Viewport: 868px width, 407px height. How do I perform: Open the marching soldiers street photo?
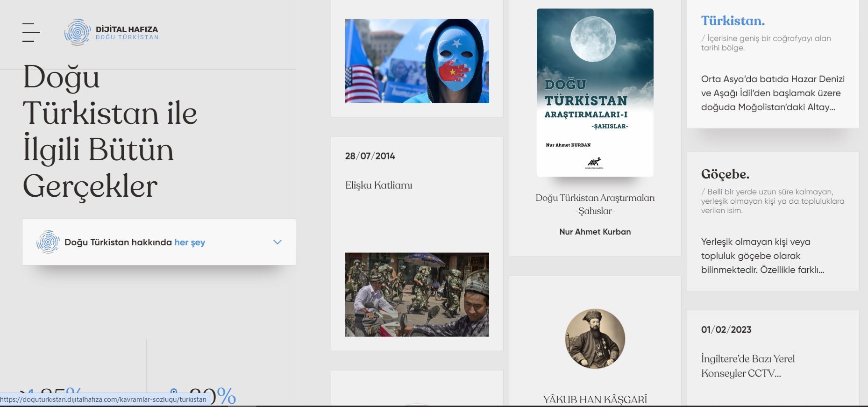tap(417, 294)
